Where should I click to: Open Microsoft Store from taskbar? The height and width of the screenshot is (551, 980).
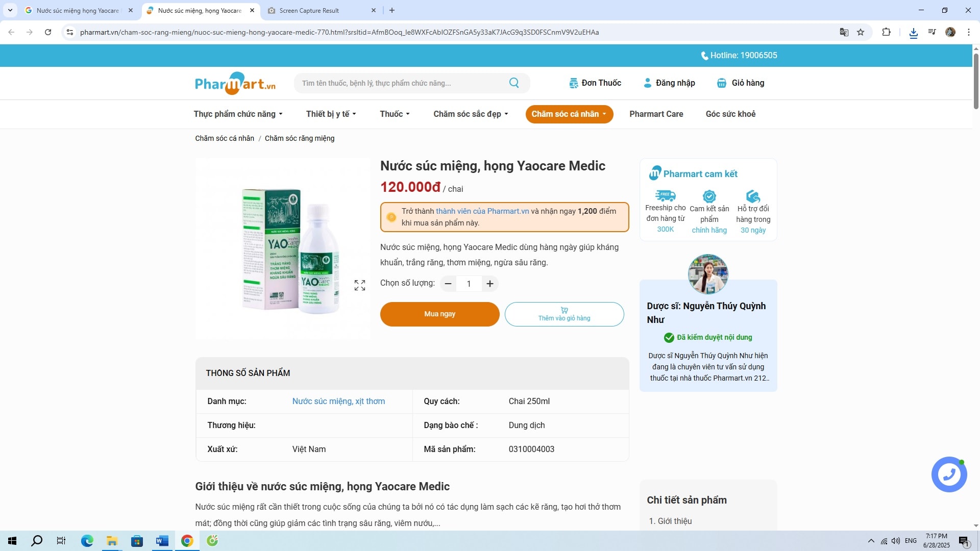pos(137,541)
